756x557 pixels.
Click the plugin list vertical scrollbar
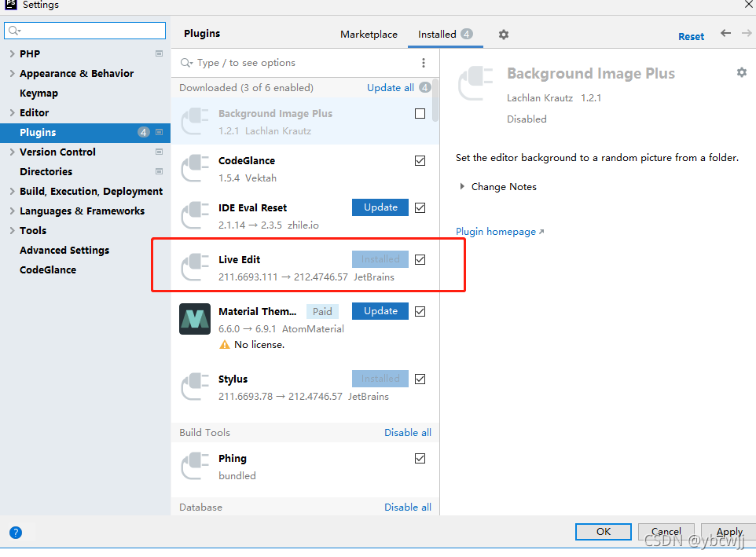435,101
